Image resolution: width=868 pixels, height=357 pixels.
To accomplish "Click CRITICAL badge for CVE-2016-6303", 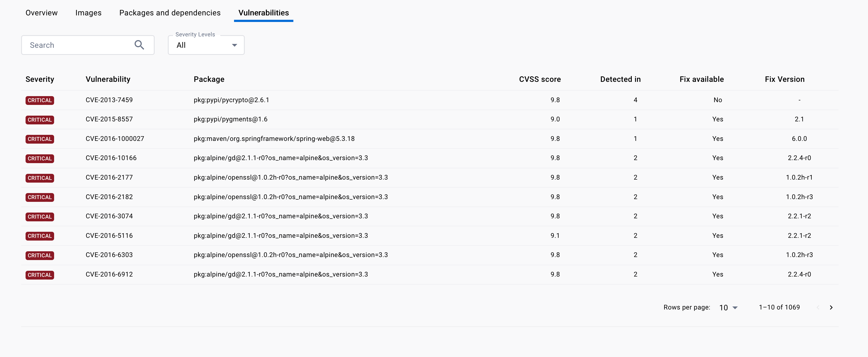I will tap(40, 256).
